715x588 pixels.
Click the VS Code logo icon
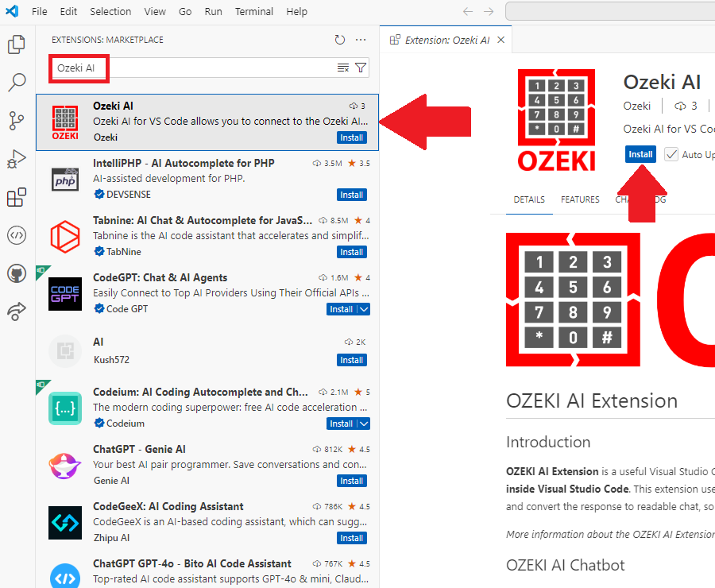click(x=12, y=11)
